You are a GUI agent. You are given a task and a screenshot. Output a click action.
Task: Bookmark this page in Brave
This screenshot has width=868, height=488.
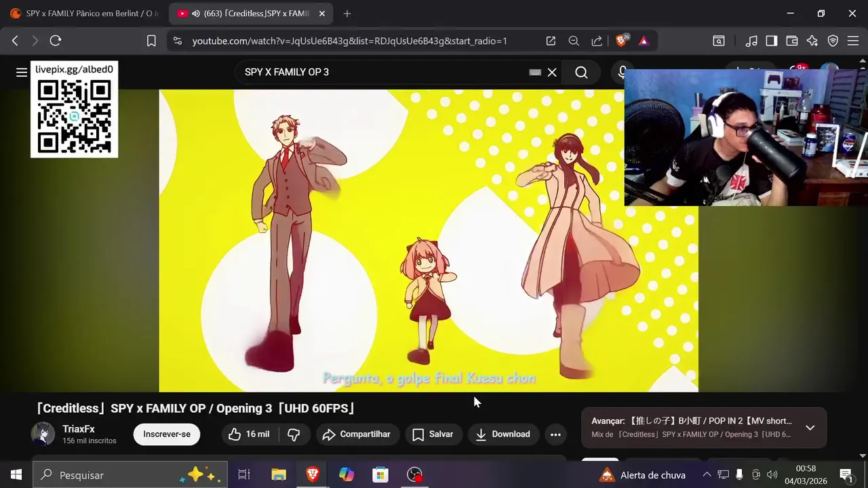151,41
